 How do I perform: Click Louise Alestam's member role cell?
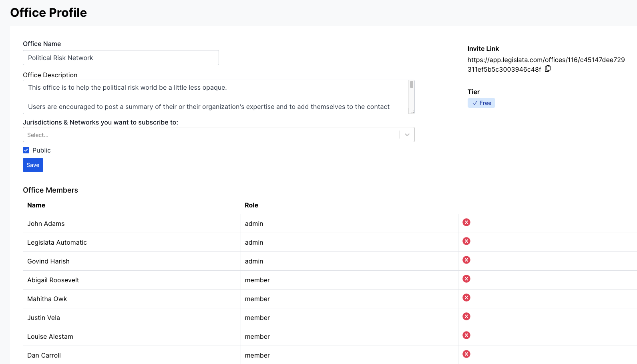tap(350, 336)
